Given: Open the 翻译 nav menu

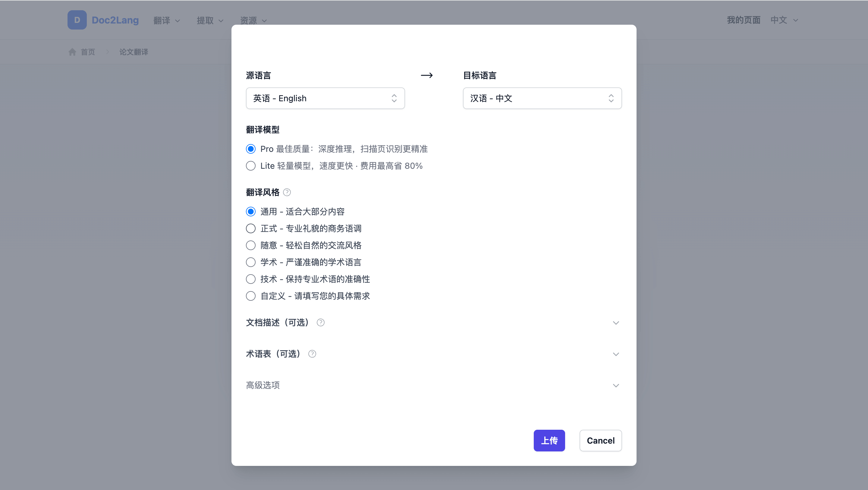Looking at the screenshot, I should tap(166, 20).
